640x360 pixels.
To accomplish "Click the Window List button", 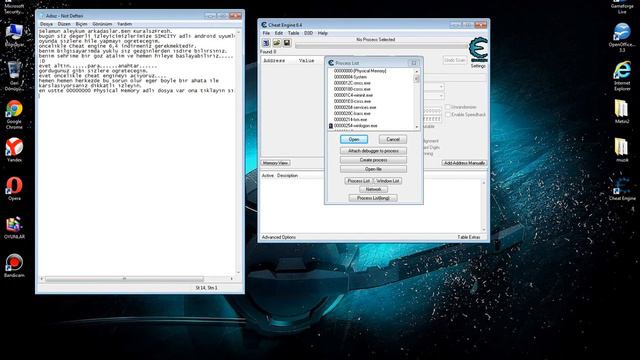I will coord(388,181).
